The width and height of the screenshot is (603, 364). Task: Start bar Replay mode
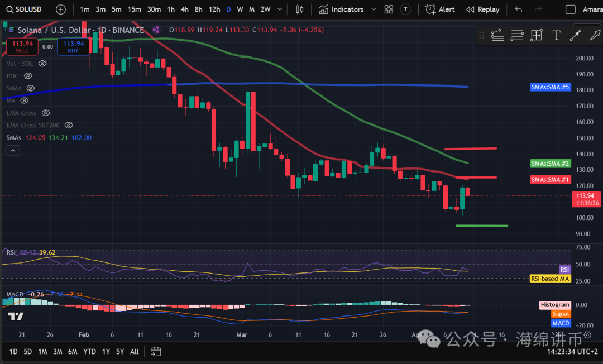[x=483, y=9]
